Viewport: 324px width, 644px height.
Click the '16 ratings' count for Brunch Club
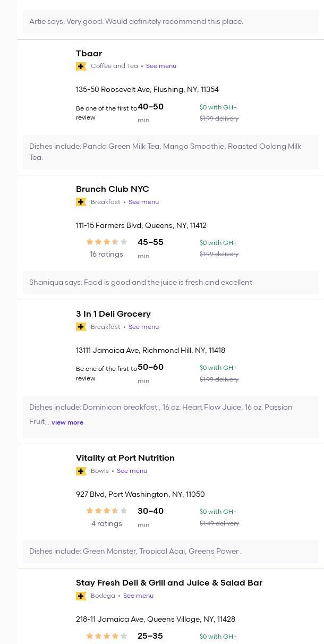coord(106,255)
